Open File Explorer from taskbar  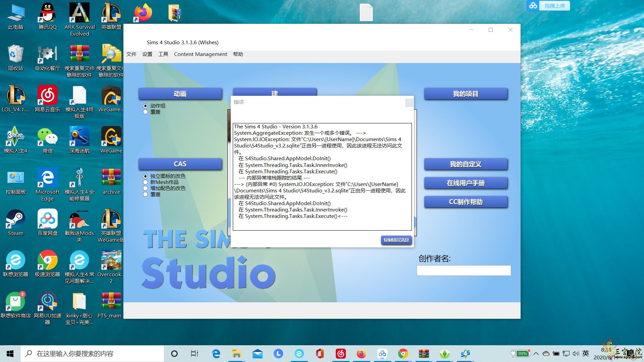[236, 354]
